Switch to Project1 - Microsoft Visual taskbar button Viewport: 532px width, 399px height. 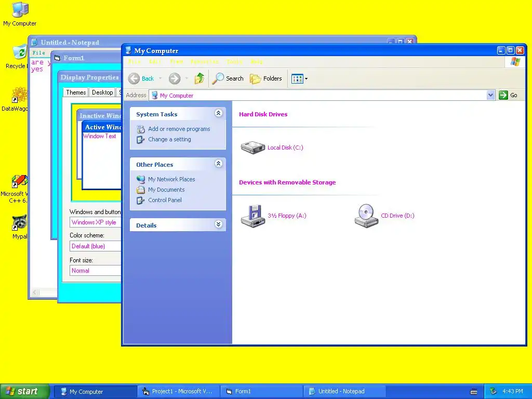tap(179, 392)
